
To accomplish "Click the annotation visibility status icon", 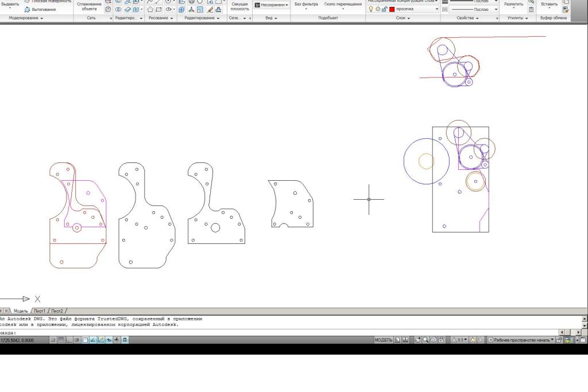I will (473, 340).
